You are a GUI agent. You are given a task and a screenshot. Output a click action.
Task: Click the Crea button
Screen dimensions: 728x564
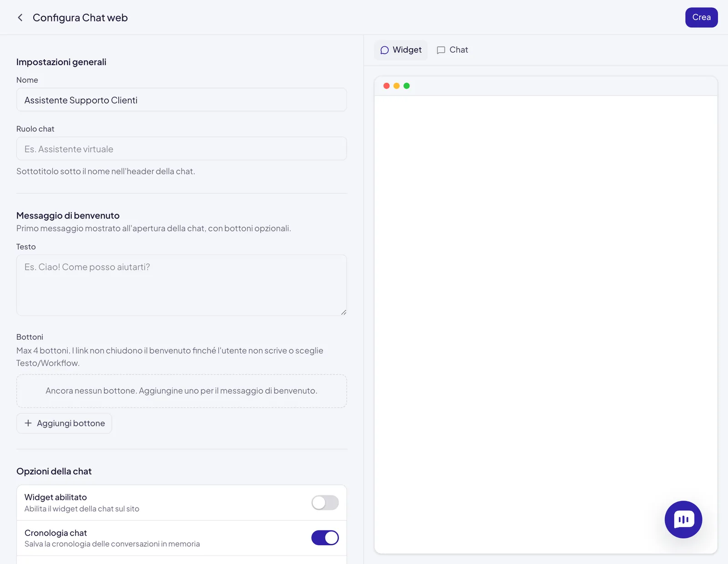click(701, 17)
